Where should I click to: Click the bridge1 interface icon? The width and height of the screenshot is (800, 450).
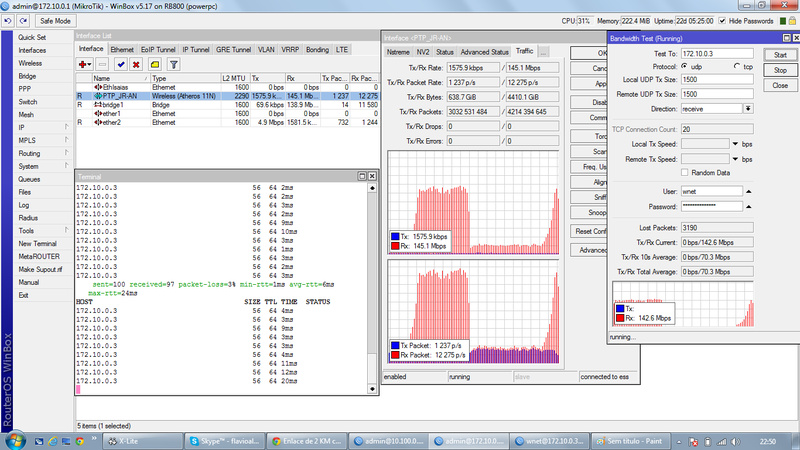tap(97, 105)
